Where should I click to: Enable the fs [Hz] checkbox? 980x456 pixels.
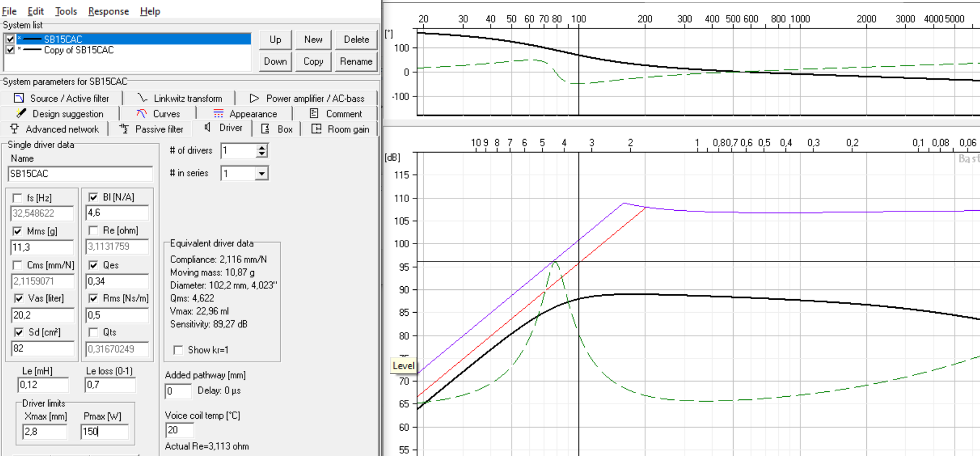pos(17,198)
